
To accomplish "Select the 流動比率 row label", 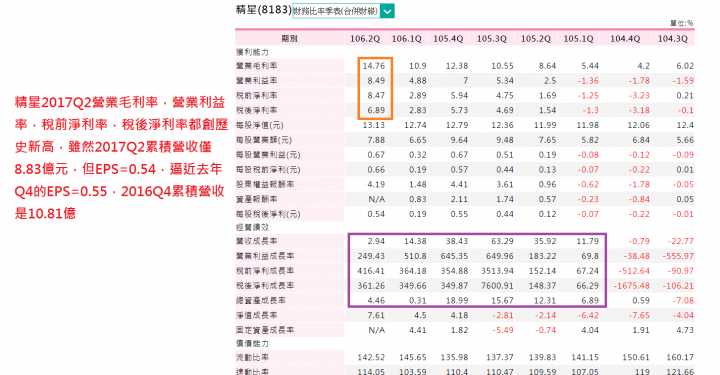I will [253, 357].
